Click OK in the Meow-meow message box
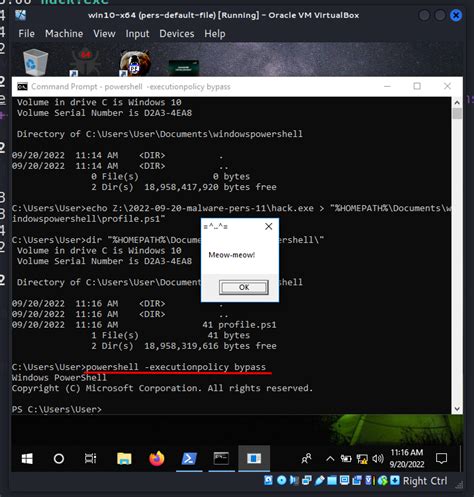474x497 pixels. click(x=244, y=287)
